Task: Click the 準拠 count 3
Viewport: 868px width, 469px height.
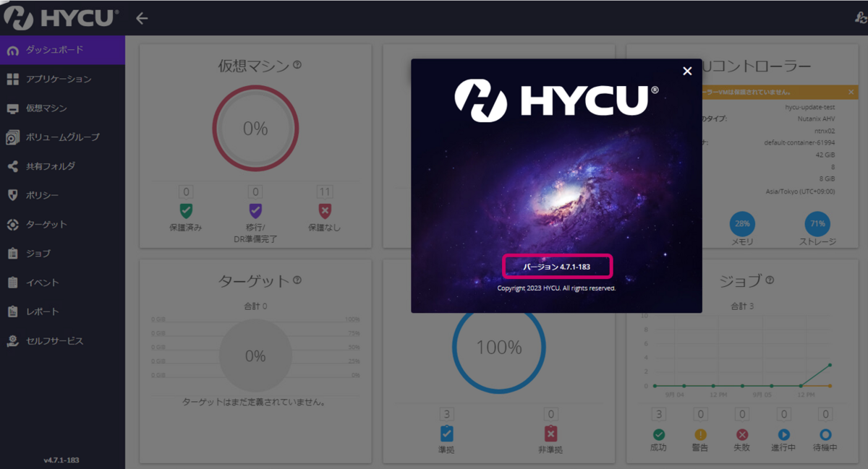Action: click(447, 414)
